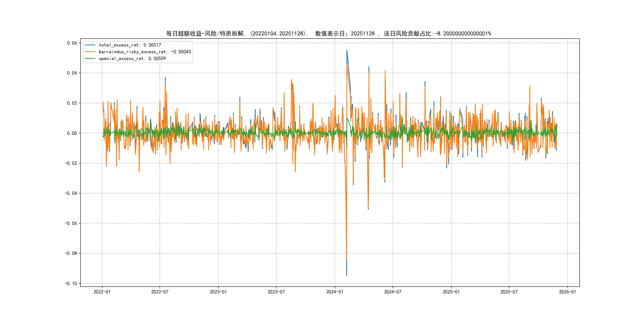Click the 2024-01 x-axis tick label

[x=335, y=292]
